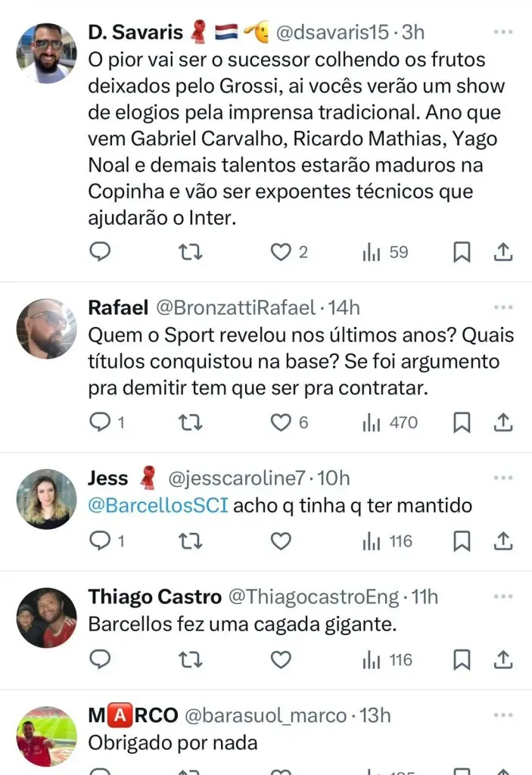Share Jess's tweet
Viewport: 532px width, 775px height.
coord(504,541)
